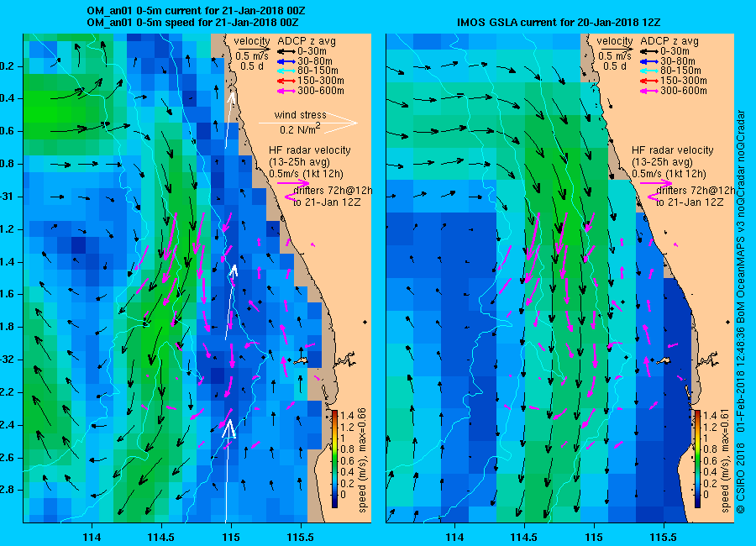Click the 115 longitude label under left map
The width and height of the screenshot is (756, 546).
pyautogui.click(x=231, y=537)
